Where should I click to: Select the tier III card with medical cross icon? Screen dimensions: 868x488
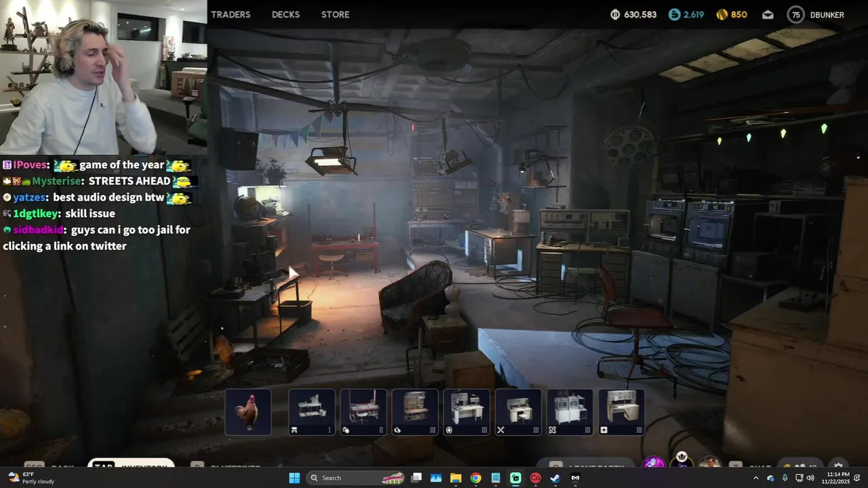[621, 411]
